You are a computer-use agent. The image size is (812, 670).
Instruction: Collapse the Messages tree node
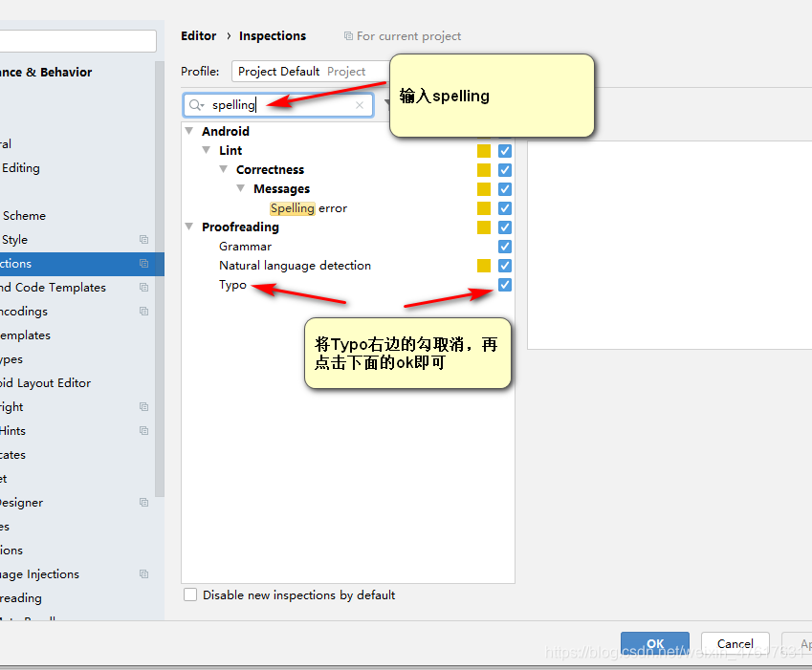pos(240,188)
